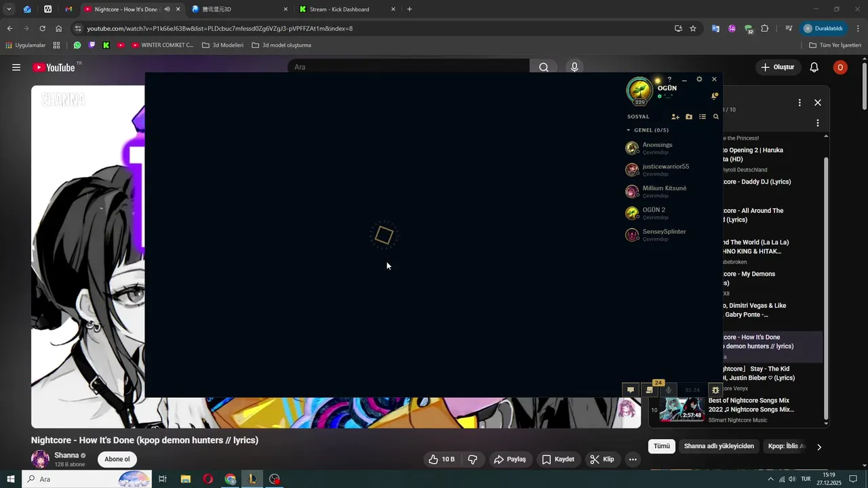Open YouTube hamburger guide menu
The height and width of the screenshot is (488, 868).
point(16,67)
